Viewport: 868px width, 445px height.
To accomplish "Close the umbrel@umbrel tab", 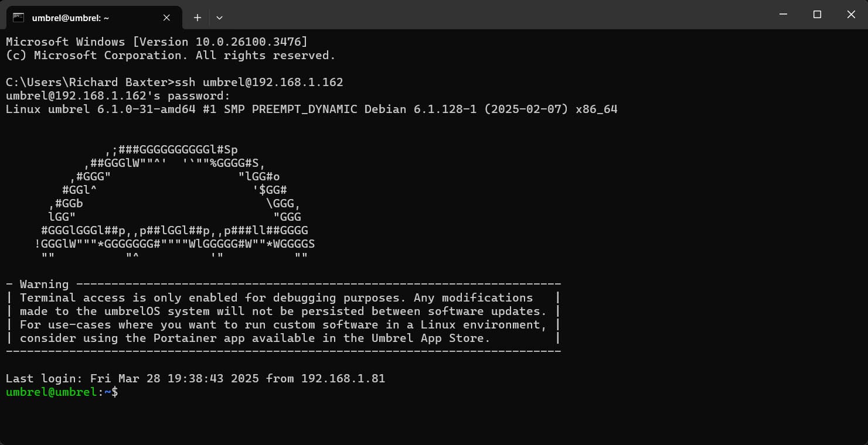I will click(166, 18).
